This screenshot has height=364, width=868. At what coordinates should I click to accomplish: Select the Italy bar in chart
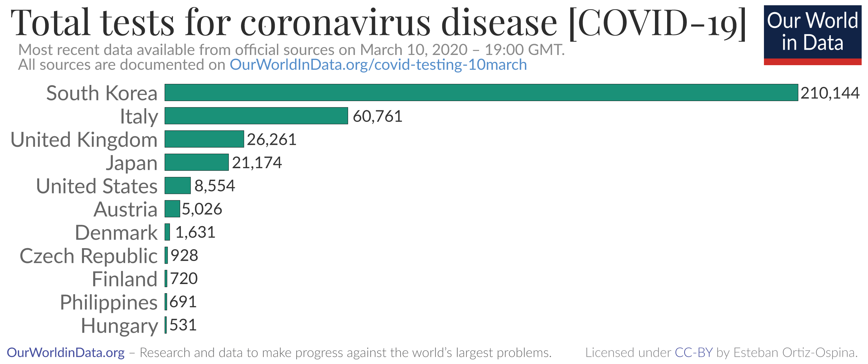256,116
